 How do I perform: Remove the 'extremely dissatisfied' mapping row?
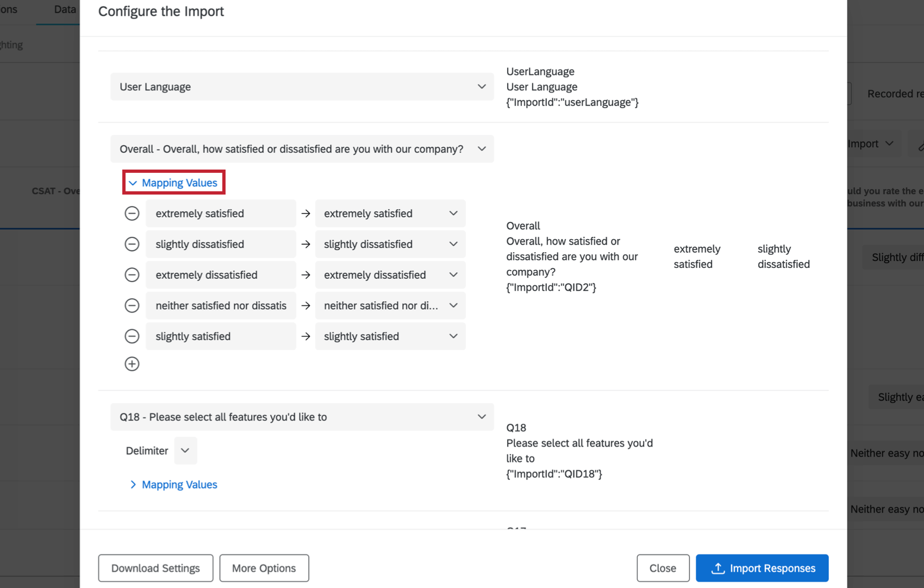[132, 274]
